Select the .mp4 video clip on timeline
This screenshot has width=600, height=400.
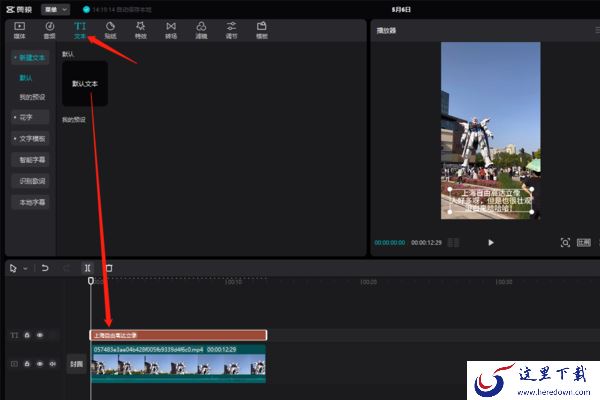pyautogui.click(x=178, y=363)
